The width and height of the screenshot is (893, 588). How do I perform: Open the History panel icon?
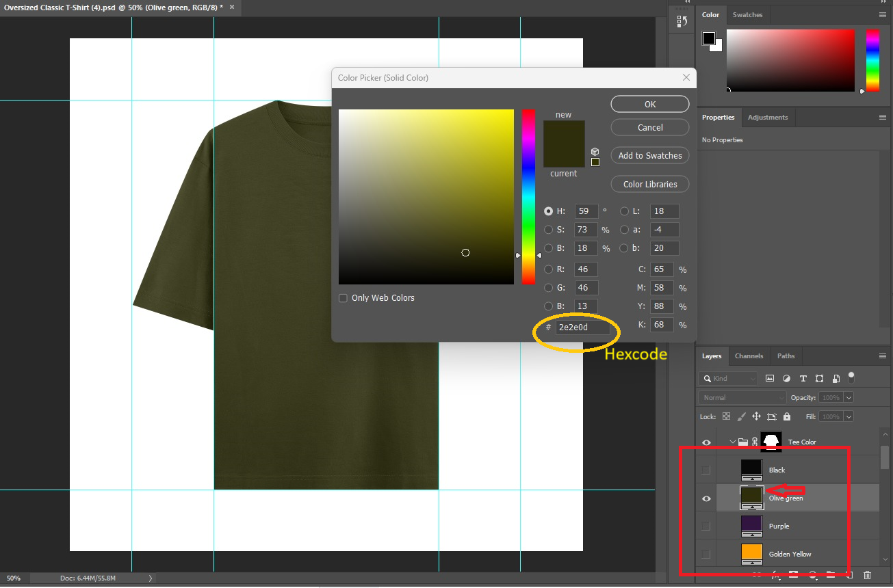(682, 22)
